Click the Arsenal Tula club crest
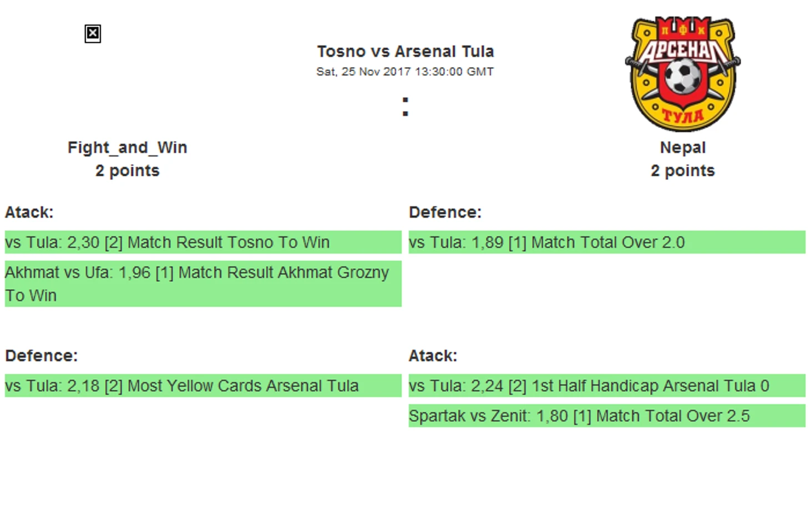The width and height of the screenshot is (810, 532). click(682, 74)
